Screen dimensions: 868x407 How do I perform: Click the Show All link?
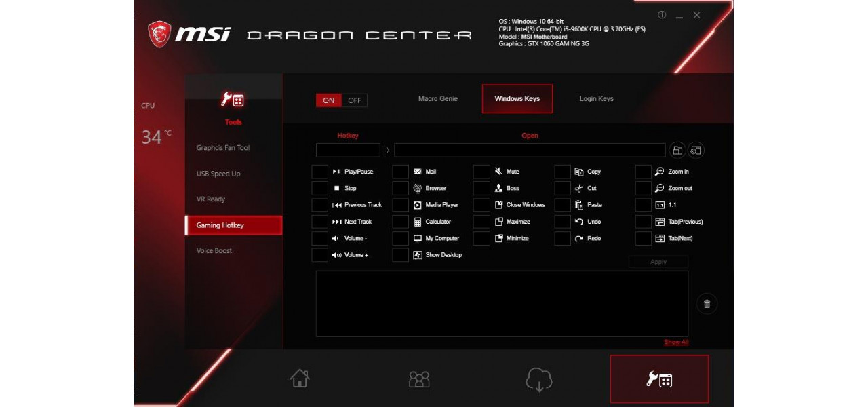pyautogui.click(x=676, y=343)
